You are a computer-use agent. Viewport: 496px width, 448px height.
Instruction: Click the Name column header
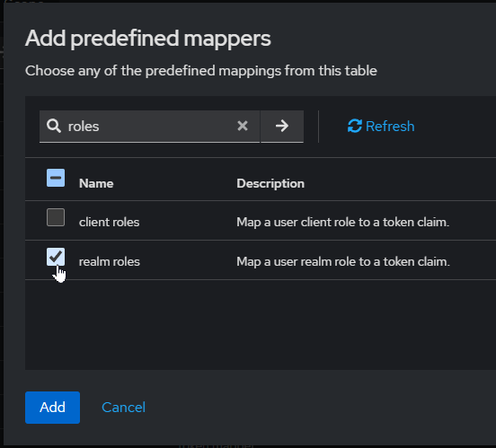96,183
